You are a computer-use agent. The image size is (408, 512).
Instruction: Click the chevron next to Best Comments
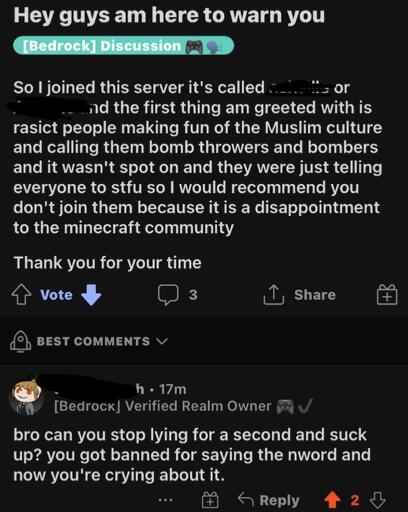pyautogui.click(x=162, y=341)
